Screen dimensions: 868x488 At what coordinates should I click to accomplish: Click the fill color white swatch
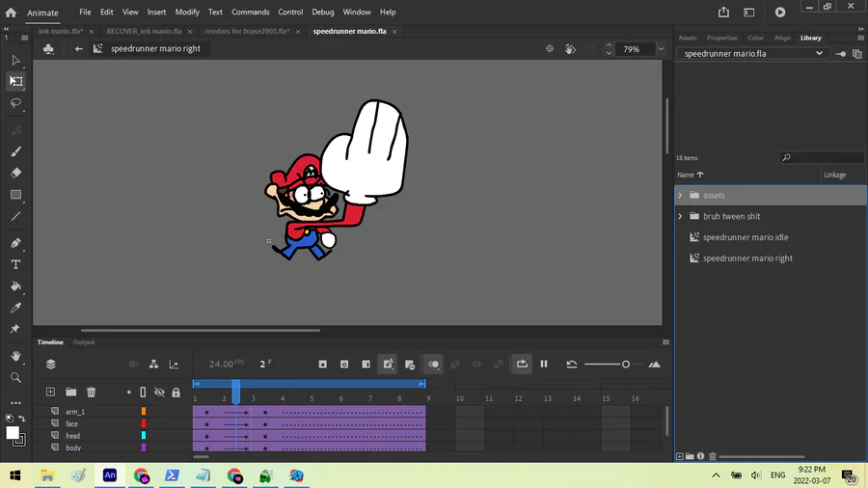tap(13, 433)
